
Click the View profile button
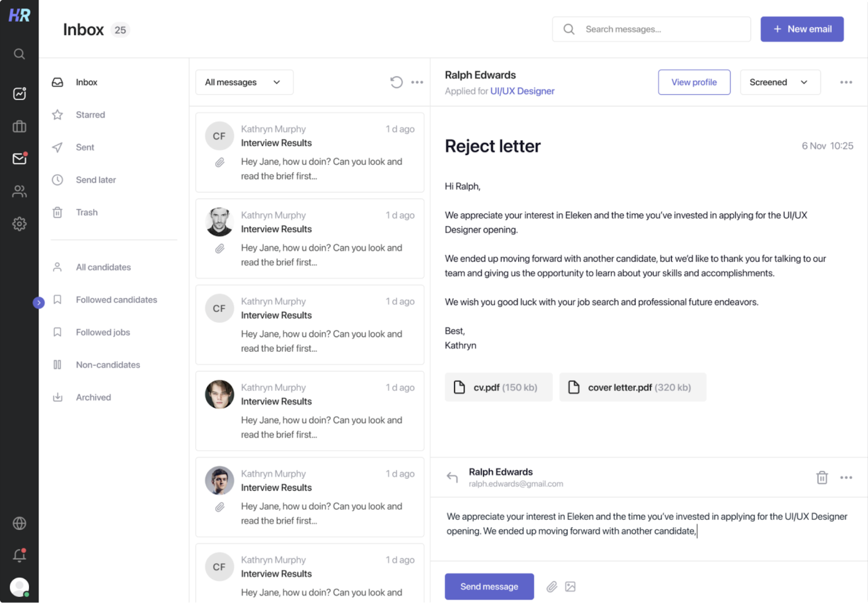pos(694,82)
